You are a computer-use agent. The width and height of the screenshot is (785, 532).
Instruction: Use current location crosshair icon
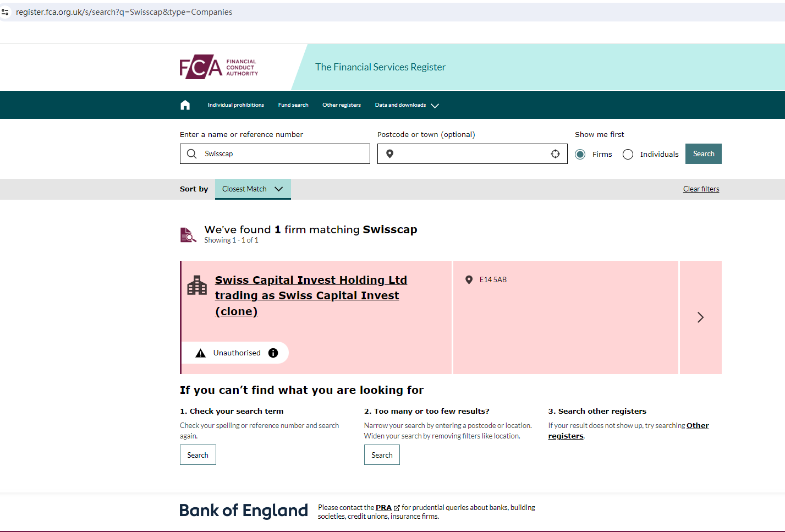[556, 154]
